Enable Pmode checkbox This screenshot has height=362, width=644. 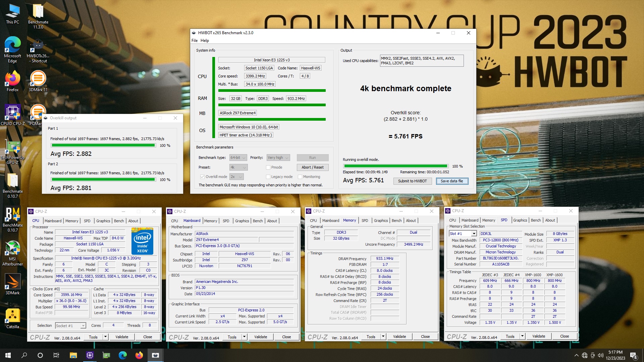[x=268, y=167]
